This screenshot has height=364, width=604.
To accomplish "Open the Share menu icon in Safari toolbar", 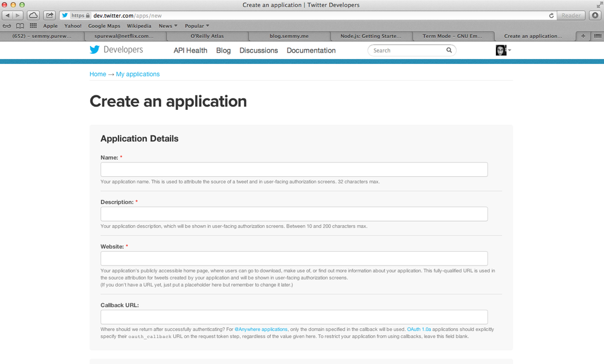I will point(49,15).
